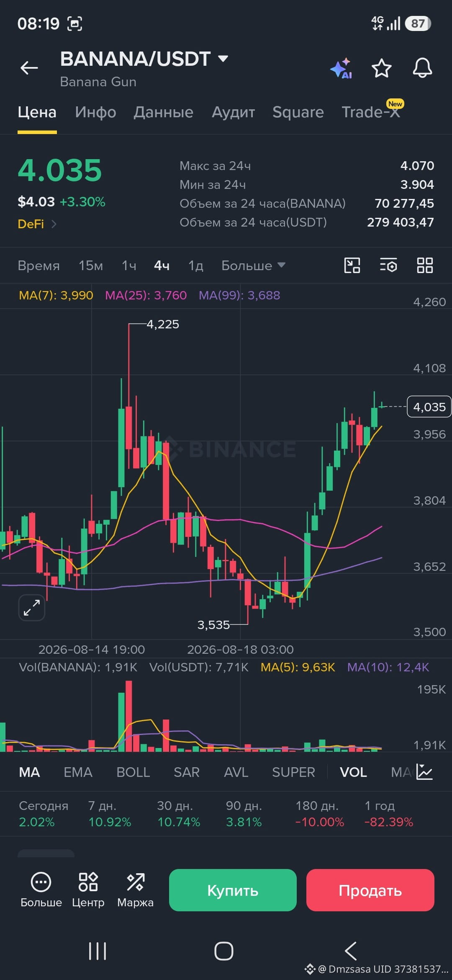Tap the Мин за 24ч value 3.904
452x980 pixels.
417,185
